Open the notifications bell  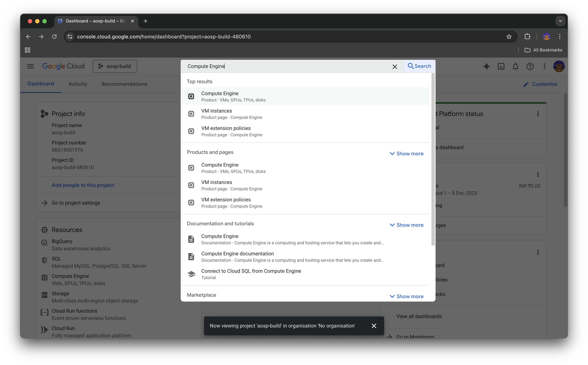pos(515,66)
